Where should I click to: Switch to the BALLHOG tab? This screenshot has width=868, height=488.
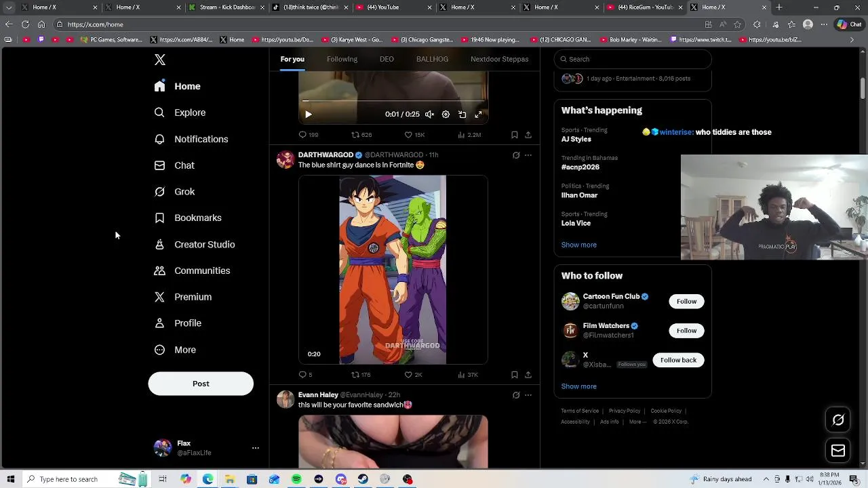coord(432,59)
